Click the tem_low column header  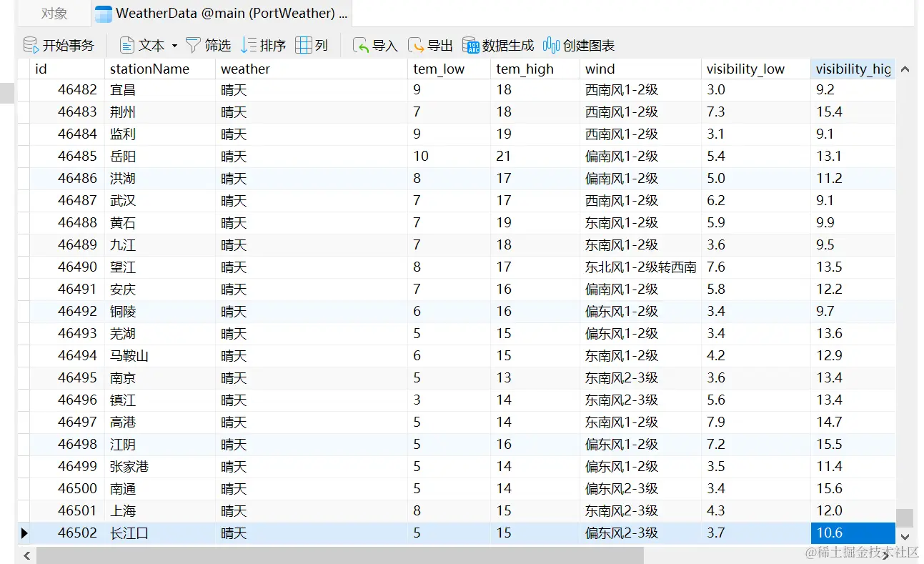[449, 69]
